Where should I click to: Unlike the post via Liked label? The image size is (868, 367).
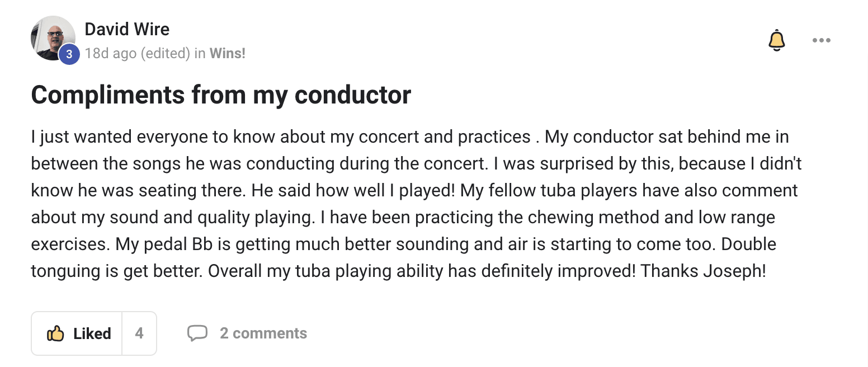click(x=92, y=334)
